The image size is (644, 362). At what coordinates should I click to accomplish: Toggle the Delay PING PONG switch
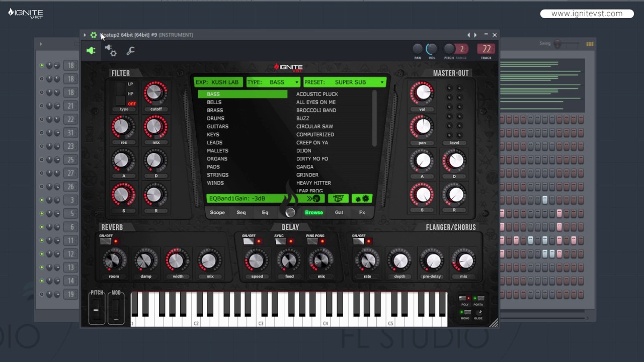[x=312, y=241]
